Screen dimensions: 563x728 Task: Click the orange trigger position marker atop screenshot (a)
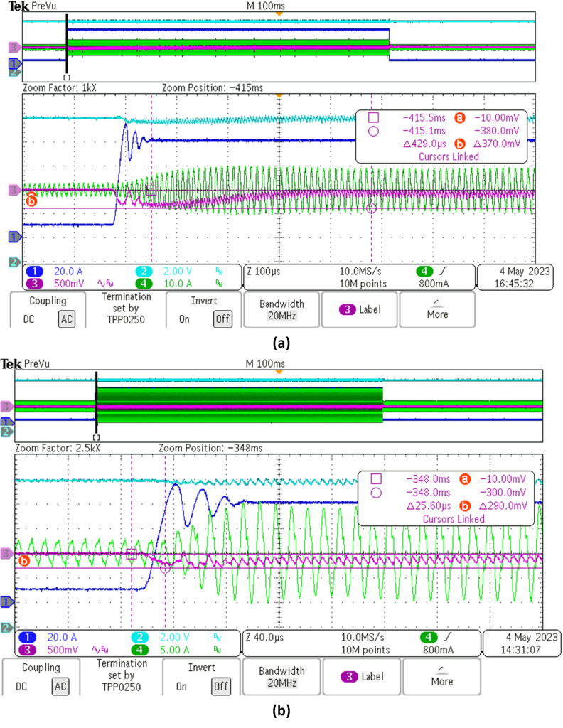pyautogui.click(x=279, y=14)
